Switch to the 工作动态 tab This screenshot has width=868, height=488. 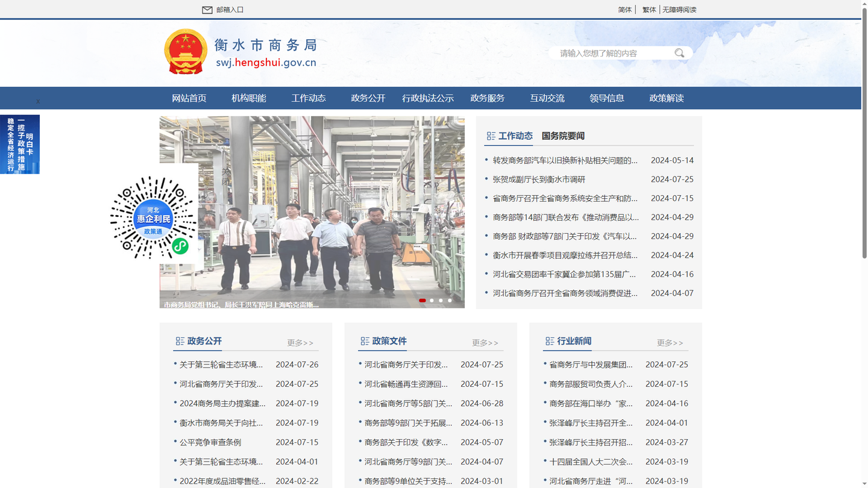(x=515, y=136)
